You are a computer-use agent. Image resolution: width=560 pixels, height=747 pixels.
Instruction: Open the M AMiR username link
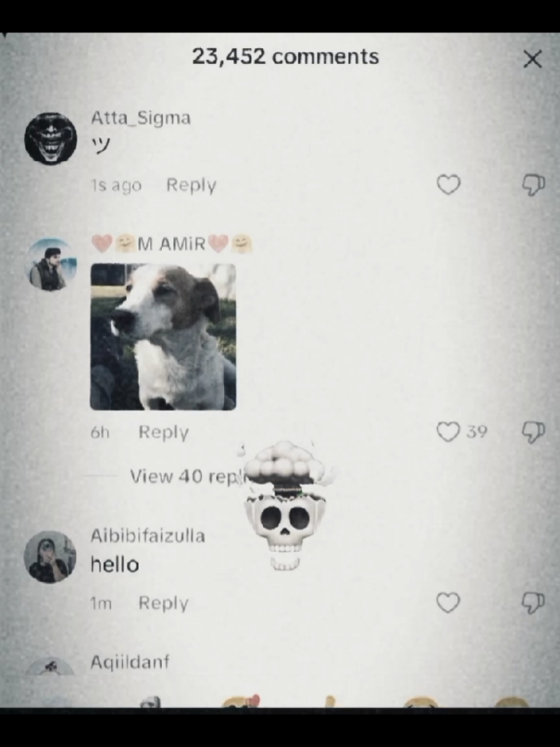172,244
